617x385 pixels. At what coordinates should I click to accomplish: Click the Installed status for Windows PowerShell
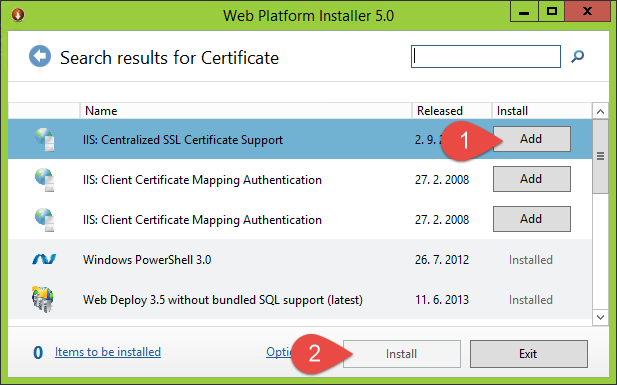click(x=530, y=260)
